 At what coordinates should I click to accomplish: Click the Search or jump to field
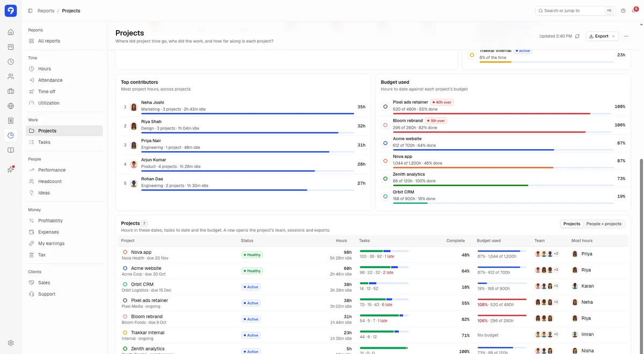pyautogui.click(x=575, y=11)
